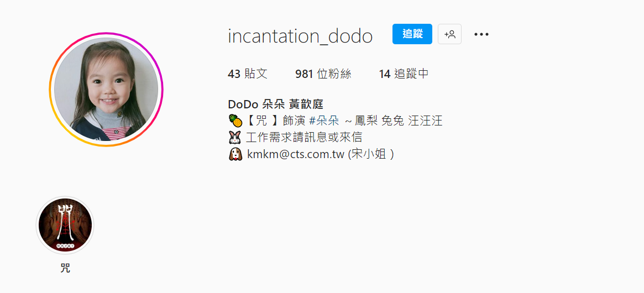Image resolution: width=644 pixels, height=293 pixels.
Task: Click the blue 追蹤 follow button
Action: click(x=412, y=34)
